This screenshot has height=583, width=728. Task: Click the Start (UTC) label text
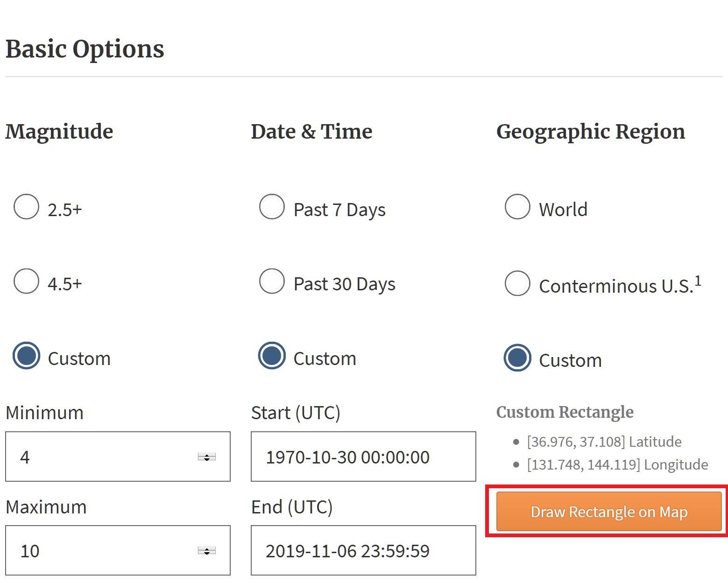click(x=296, y=413)
